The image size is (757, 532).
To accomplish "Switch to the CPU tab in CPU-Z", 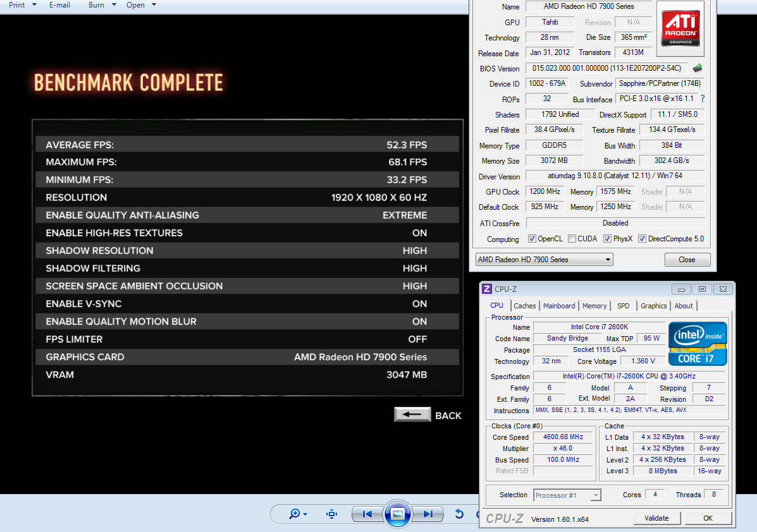I will tap(496, 305).
